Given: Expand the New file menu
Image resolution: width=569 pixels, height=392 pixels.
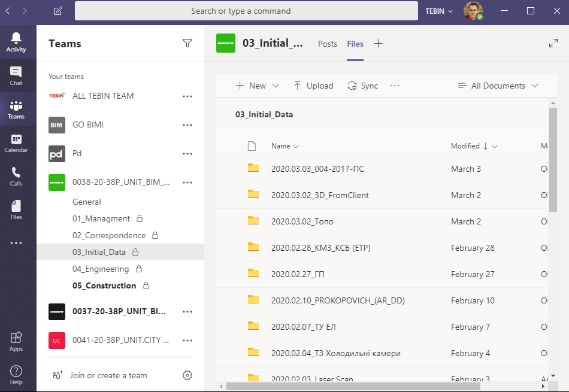Looking at the screenshot, I should [x=256, y=86].
